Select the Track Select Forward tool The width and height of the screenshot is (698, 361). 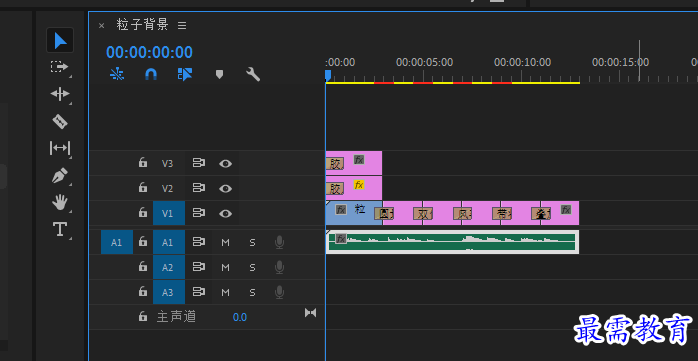[x=59, y=67]
